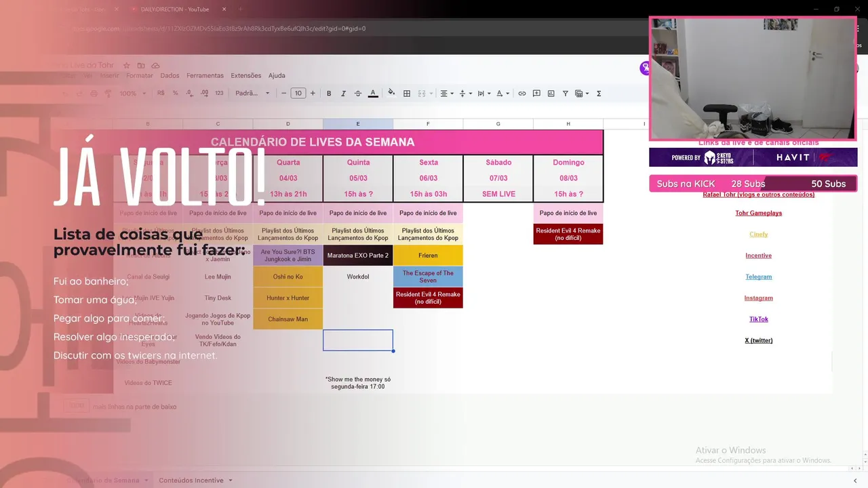Create a filter with funnel icon
The width and height of the screenshot is (868, 488).
tap(565, 94)
